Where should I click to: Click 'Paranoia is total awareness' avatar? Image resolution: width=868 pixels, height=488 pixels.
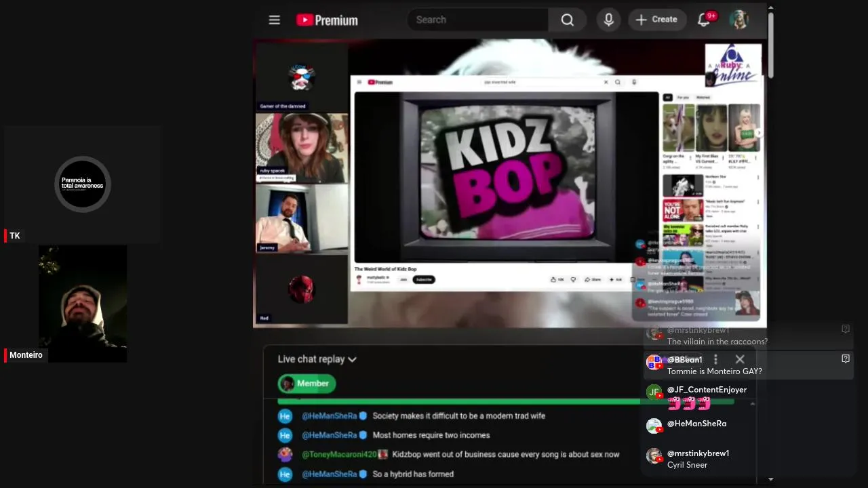[83, 184]
